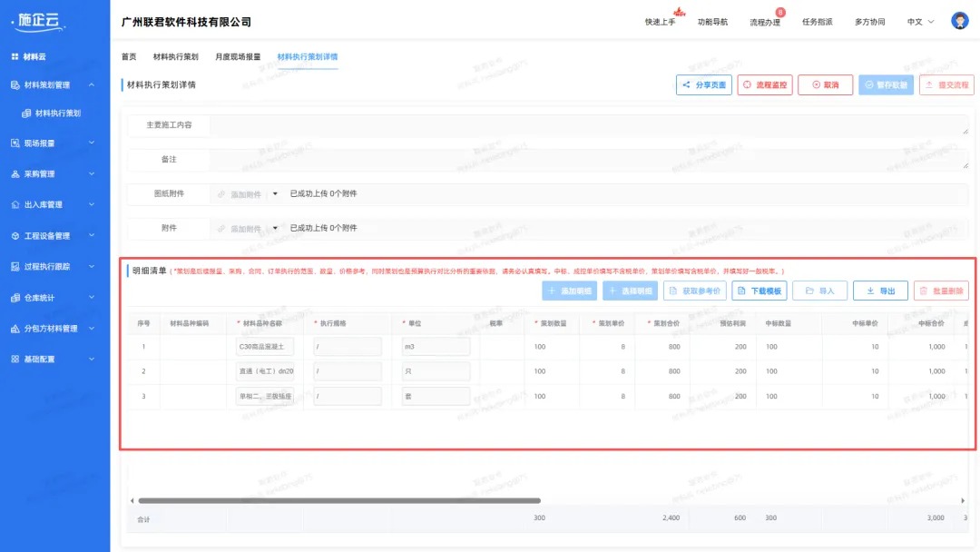The height and width of the screenshot is (552, 980).
Task: Open 出入库管理 from the sidebar
Action: point(14,204)
